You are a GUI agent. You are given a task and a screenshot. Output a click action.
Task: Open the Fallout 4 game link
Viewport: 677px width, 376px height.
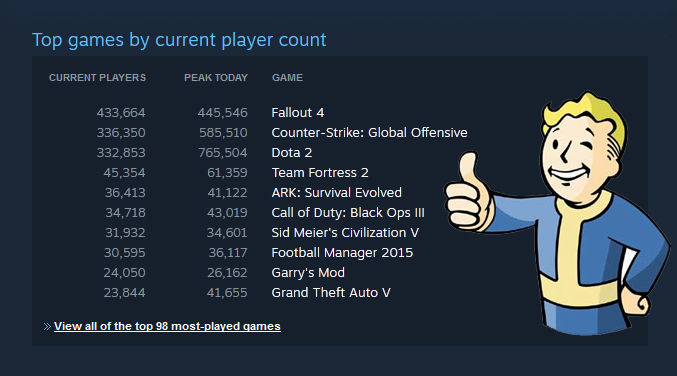point(297,113)
